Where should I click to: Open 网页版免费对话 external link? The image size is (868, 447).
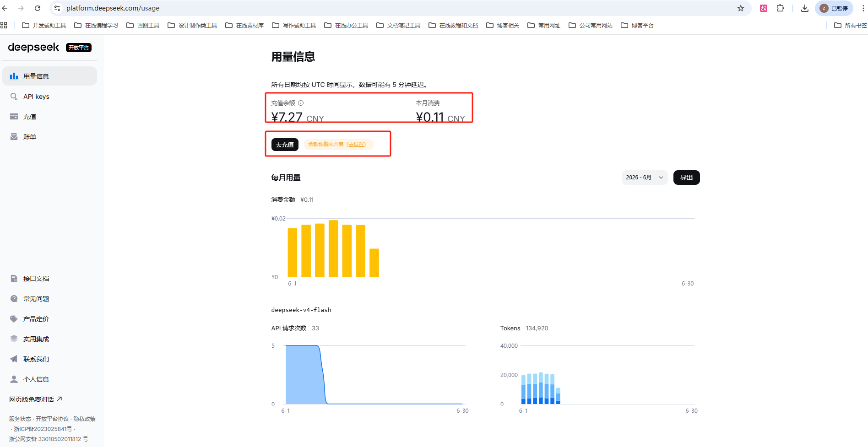[x=36, y=399]
